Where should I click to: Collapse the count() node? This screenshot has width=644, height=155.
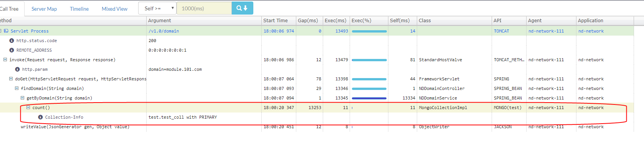pyautogui.click(x=28, y=108)
